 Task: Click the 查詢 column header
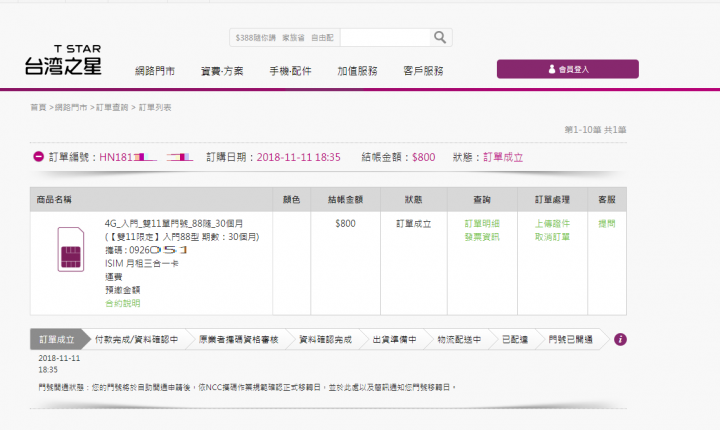point(482,199)
